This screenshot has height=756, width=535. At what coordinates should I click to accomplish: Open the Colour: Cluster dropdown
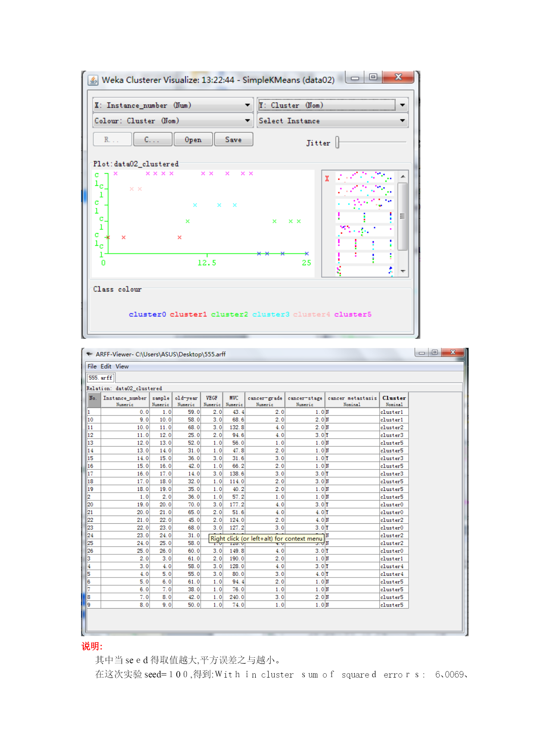click(x=173, y=121)
